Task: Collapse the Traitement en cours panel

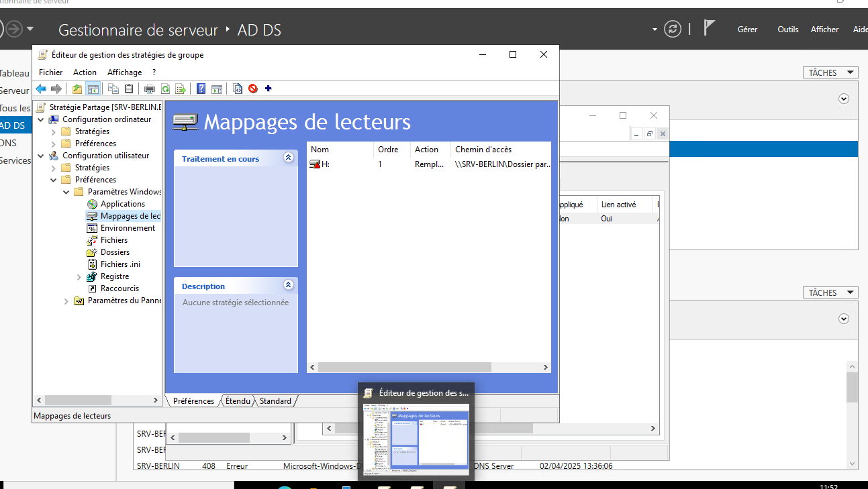Action: pos(289,158)
